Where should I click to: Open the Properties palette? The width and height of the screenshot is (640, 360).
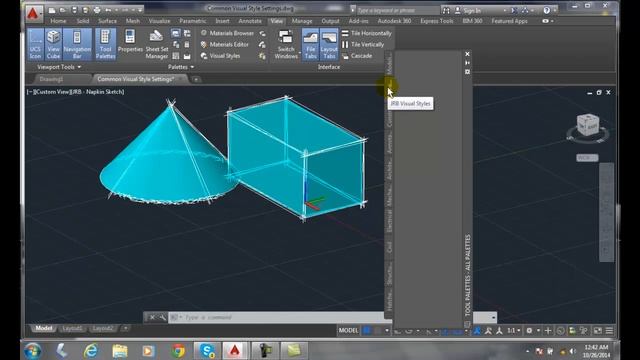[x=130, y=42]
